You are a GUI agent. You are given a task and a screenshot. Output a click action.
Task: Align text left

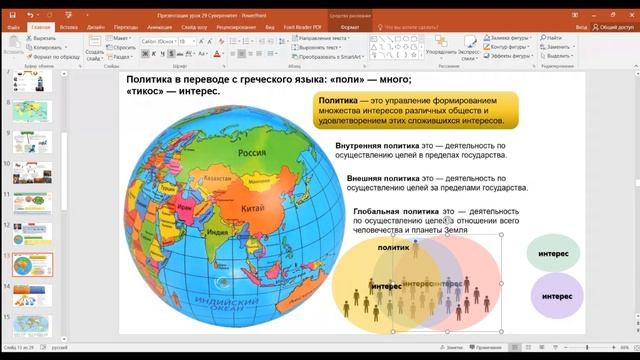(233, 54)
